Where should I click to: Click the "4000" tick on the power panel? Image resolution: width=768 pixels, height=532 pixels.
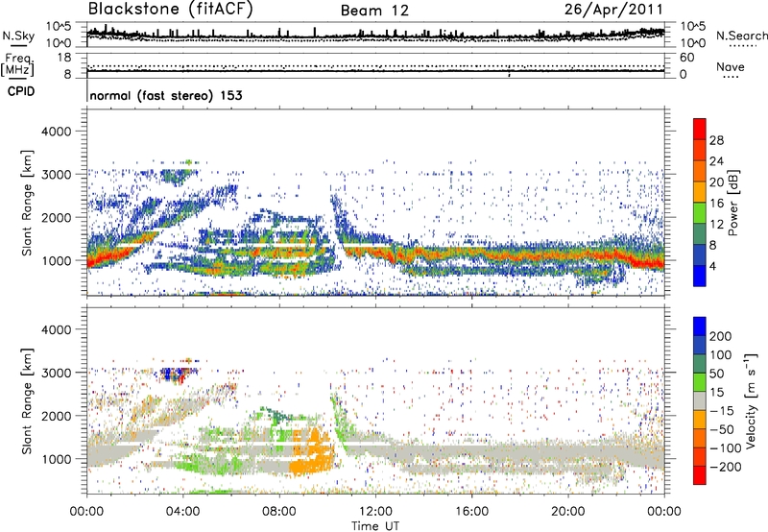(x=57, y=132)
